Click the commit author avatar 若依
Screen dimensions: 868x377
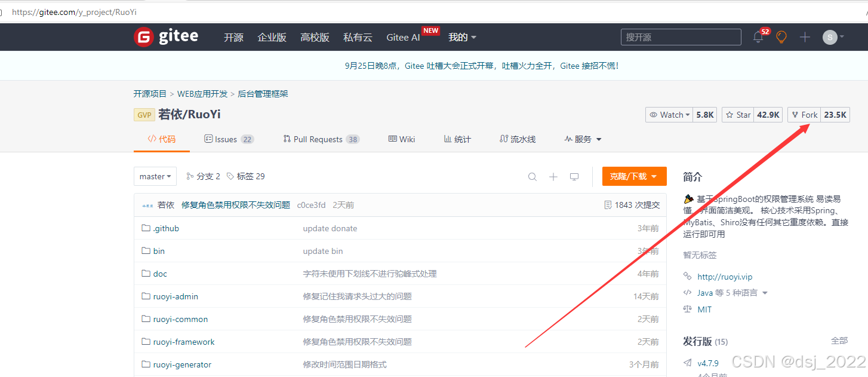pyautogui.click(x=147, y=205)
